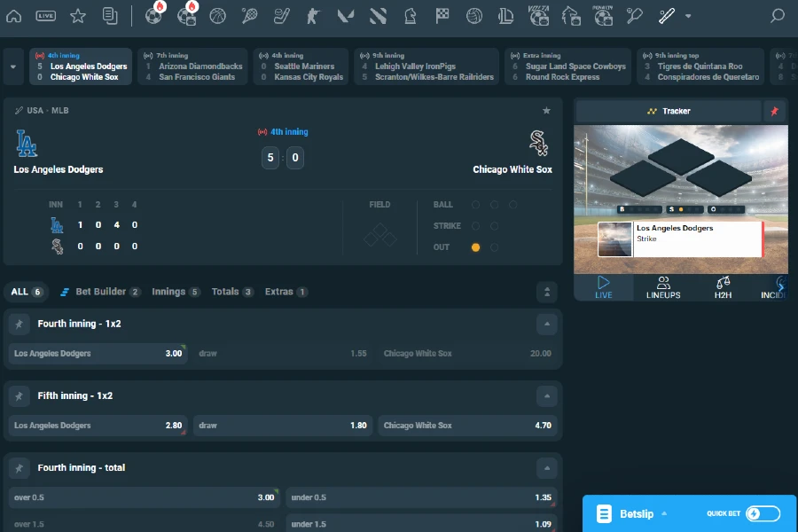The height and width of the screenshot is (532, 798).
Task: Select over 0.5 odds 3.00
Action: point(145,497)
